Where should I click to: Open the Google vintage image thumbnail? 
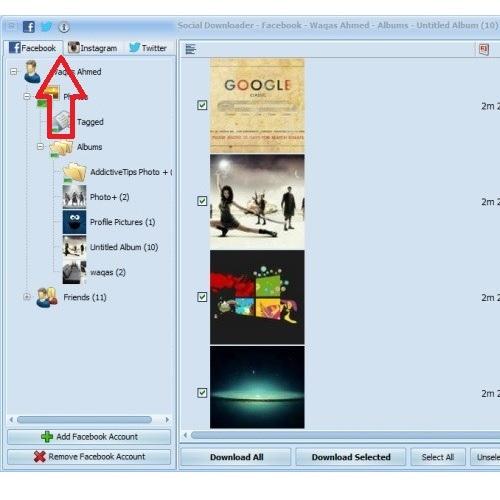point(257,105)
